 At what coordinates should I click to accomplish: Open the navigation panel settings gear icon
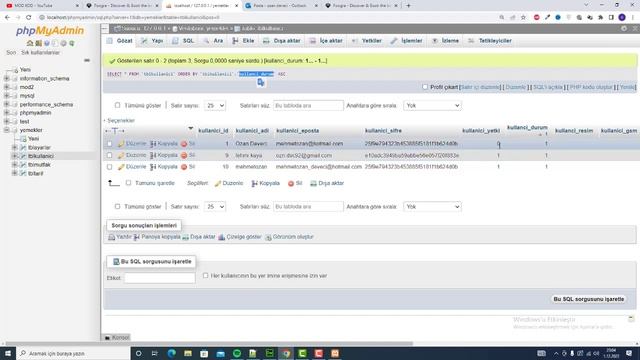click(63, 43)
